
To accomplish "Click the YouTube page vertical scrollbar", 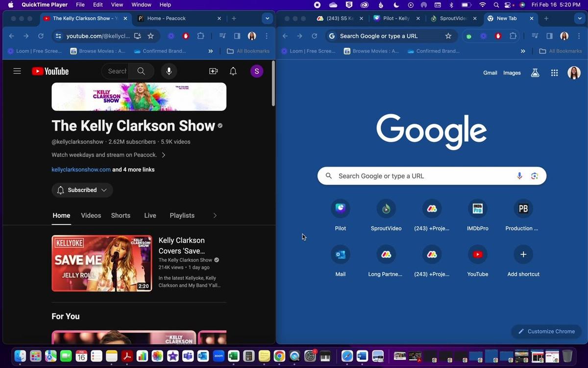I will click(x=273, y=83).
